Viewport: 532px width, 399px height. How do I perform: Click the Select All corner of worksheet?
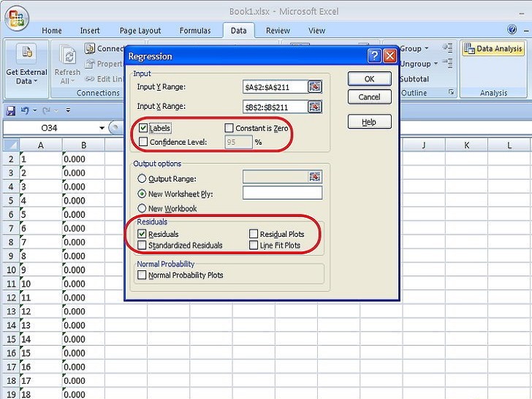pyautogui.click(x=11, y=145)
